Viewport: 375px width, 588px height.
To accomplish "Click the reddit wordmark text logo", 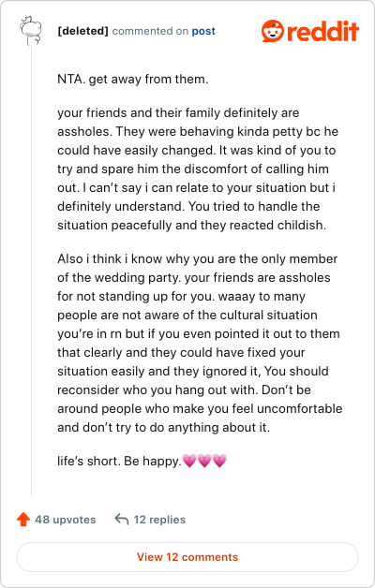I will 322,31.
